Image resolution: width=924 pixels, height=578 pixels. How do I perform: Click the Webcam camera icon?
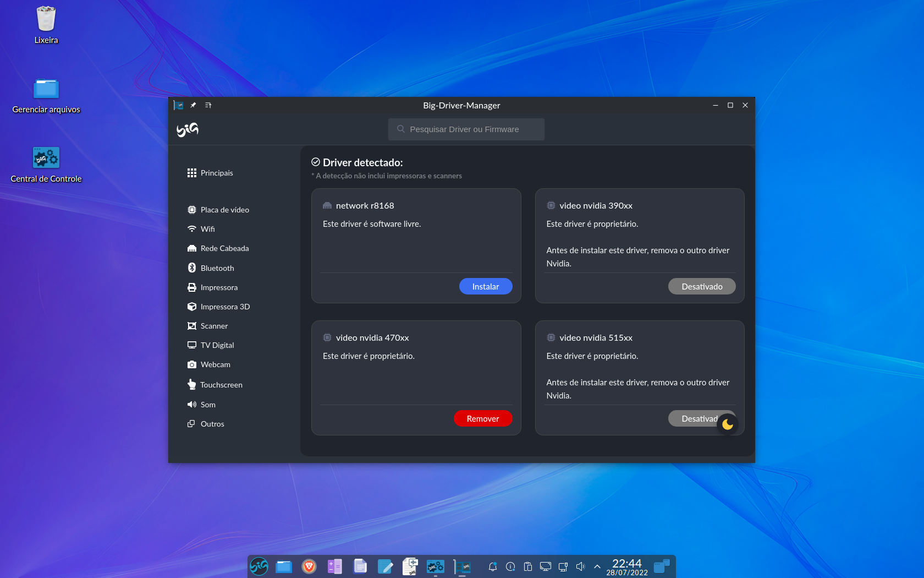tap(192, 364)
